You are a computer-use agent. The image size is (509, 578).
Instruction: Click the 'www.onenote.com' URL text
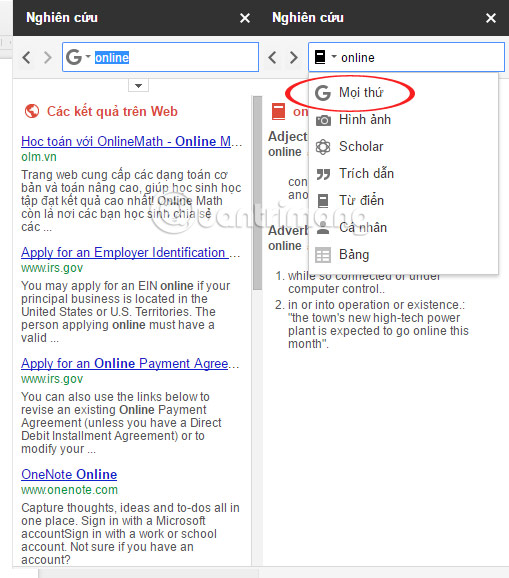69,490
